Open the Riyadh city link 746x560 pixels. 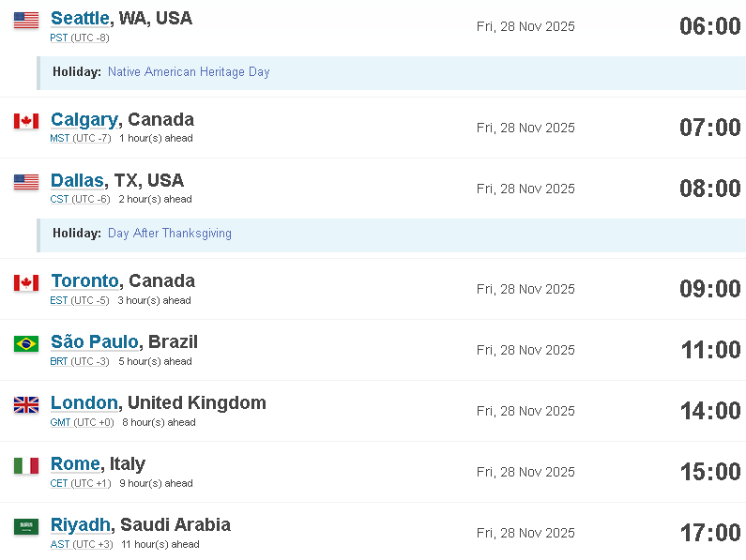[x=81, y=524]
